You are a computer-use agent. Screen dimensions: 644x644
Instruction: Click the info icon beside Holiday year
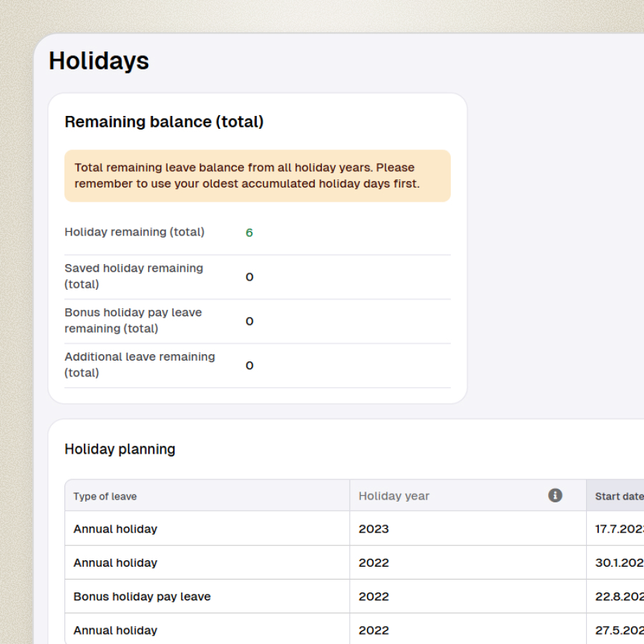tap(555, 495)
